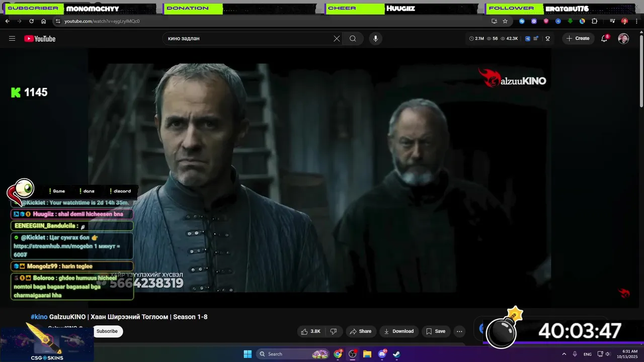Share the GalzuuKINO video

coord(360,331)
